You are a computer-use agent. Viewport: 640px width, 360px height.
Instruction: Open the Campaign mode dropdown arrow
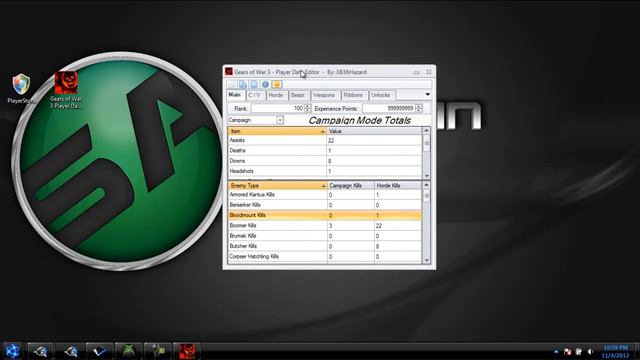(280, 120)
